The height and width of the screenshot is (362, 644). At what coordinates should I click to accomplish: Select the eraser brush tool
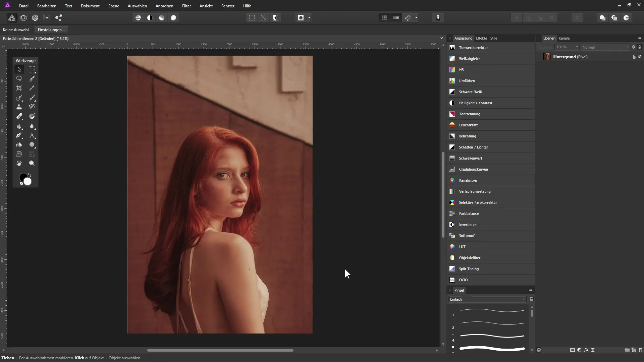tap(19, 116)
